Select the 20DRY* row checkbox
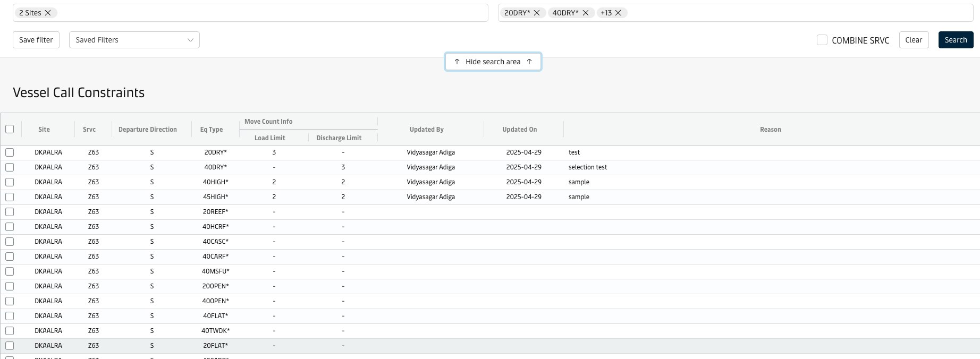Viewport: 980px width, 359px height. pos(10,152)
